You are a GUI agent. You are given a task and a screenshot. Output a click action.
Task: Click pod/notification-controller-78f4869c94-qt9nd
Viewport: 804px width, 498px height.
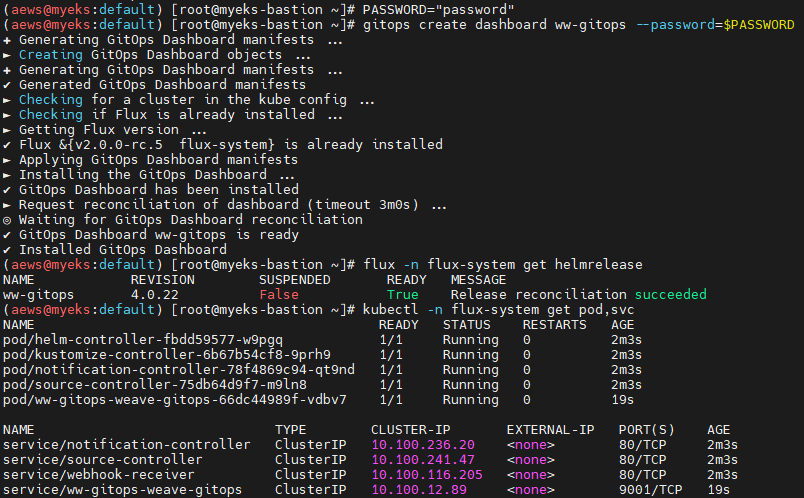[178, 370]
